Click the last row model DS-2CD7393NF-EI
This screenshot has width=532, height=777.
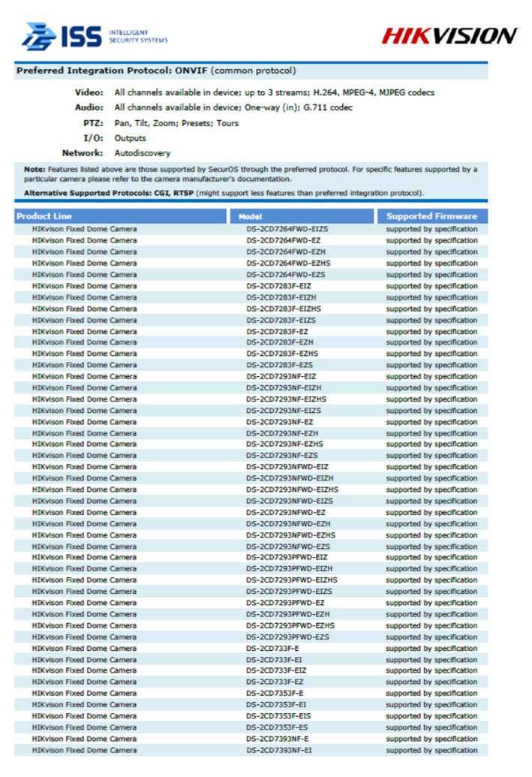(x=279, y=750)
